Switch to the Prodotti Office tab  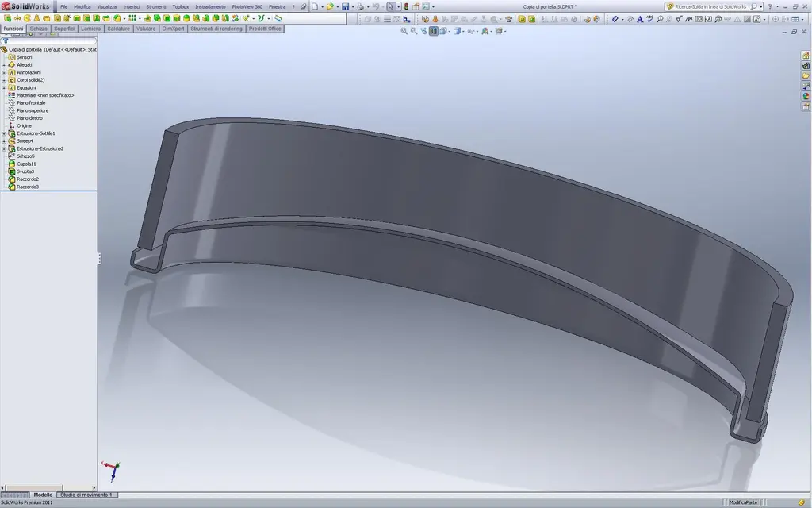pos(265,29)
